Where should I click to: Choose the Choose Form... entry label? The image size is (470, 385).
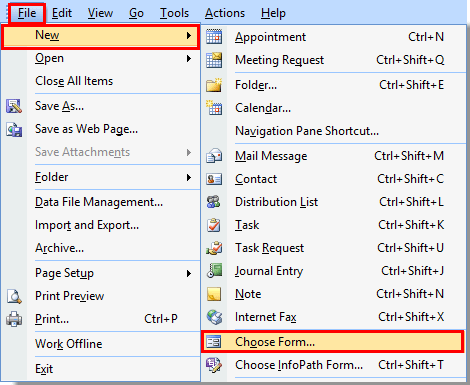tap(275, 342)
